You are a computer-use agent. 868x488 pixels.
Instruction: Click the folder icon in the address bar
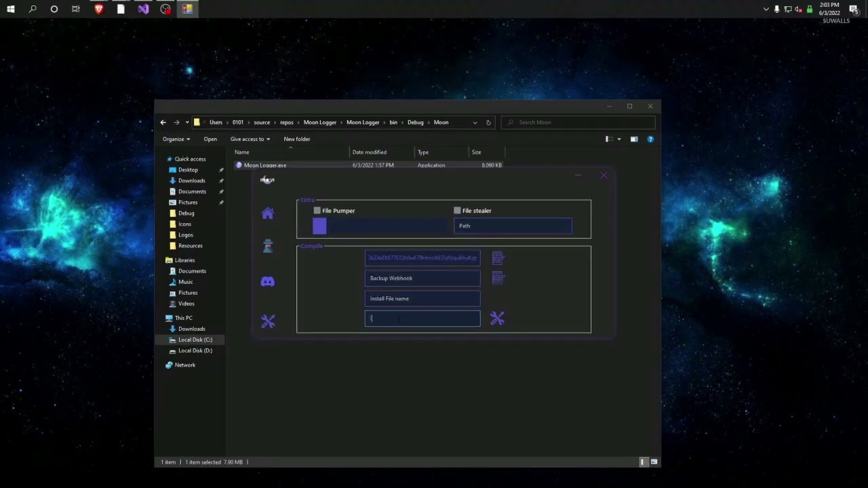point(197,123)
